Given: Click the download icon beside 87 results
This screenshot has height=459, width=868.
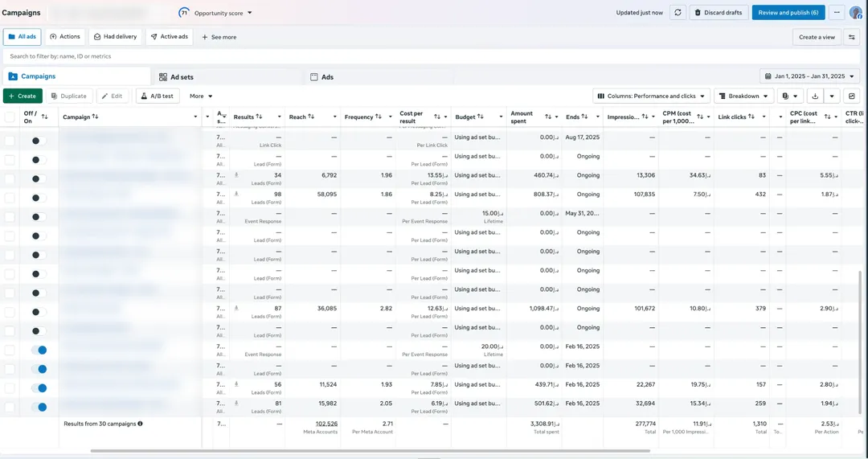Looking at the screenshot, I should point(236,308).
